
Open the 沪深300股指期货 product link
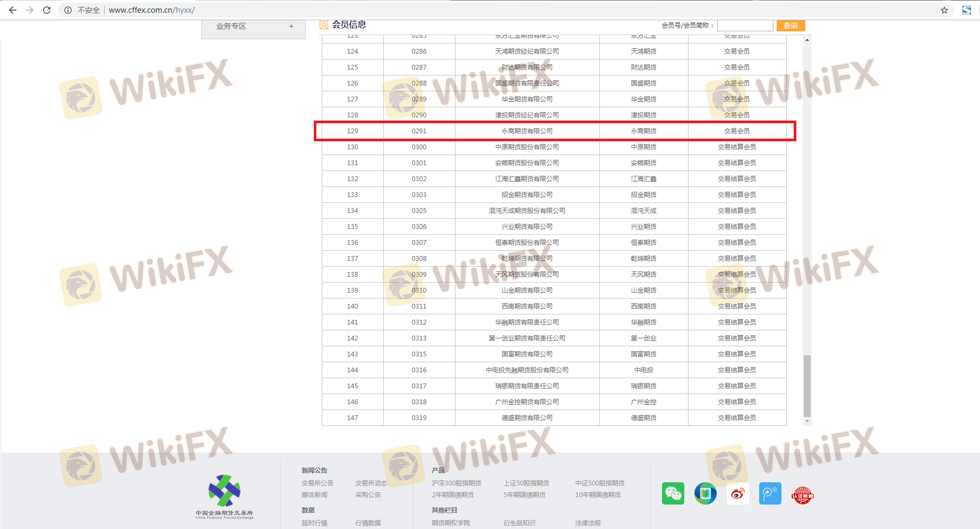tap(456, 483)
